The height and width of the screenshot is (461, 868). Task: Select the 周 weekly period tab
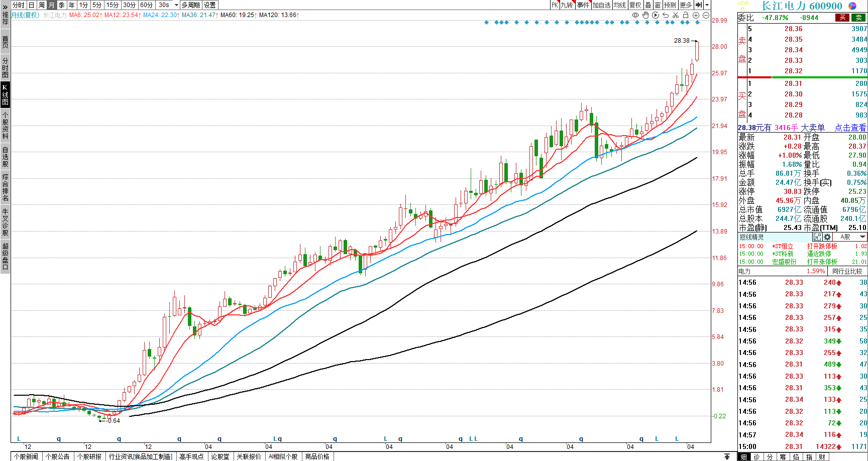click(x=42, y=5)
